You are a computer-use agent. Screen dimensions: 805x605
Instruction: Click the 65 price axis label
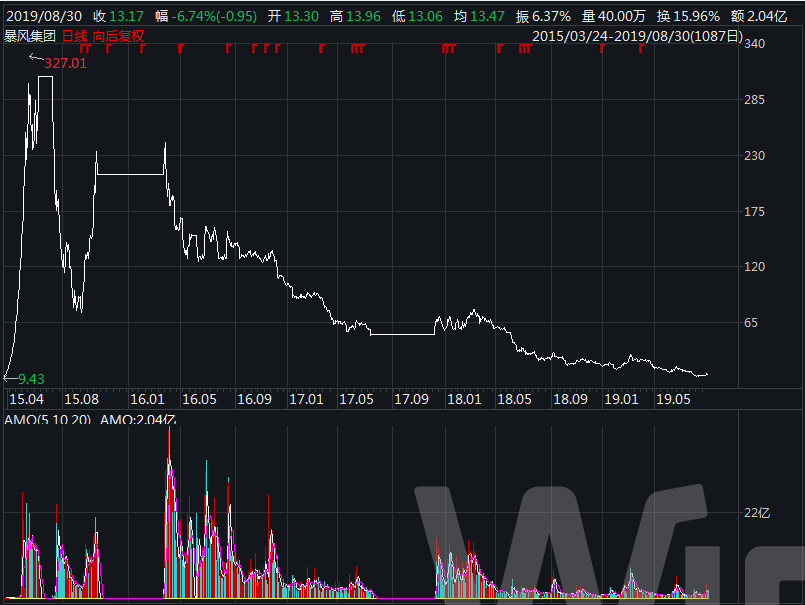[x=751, y=323]
